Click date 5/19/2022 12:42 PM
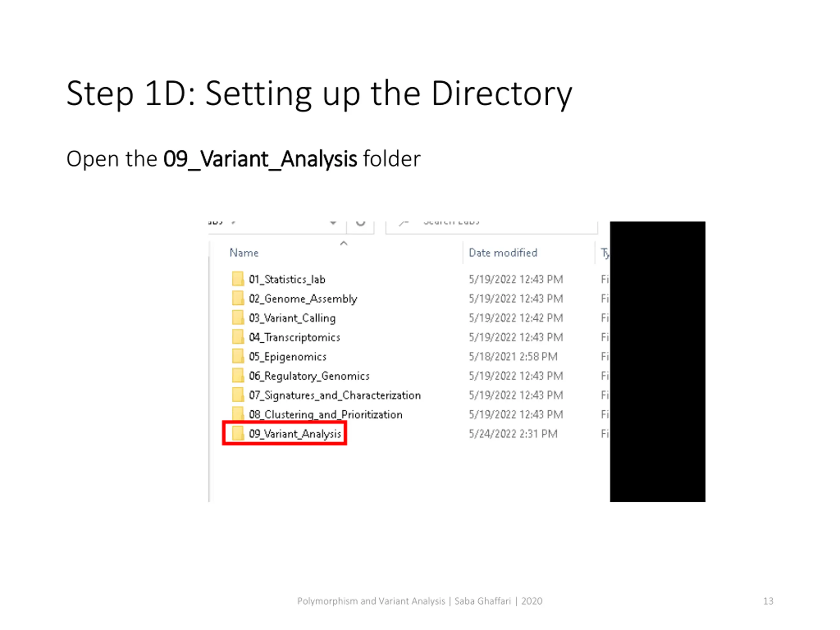The width and height of the screenshot is (840, 630). tap(516, 318)
